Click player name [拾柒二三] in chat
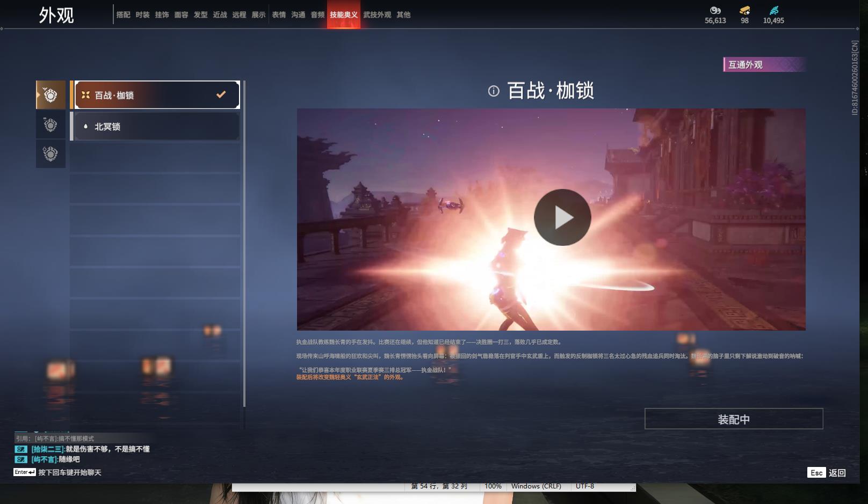The width and height of the screenshot is (868, 504). pos(48,449)
